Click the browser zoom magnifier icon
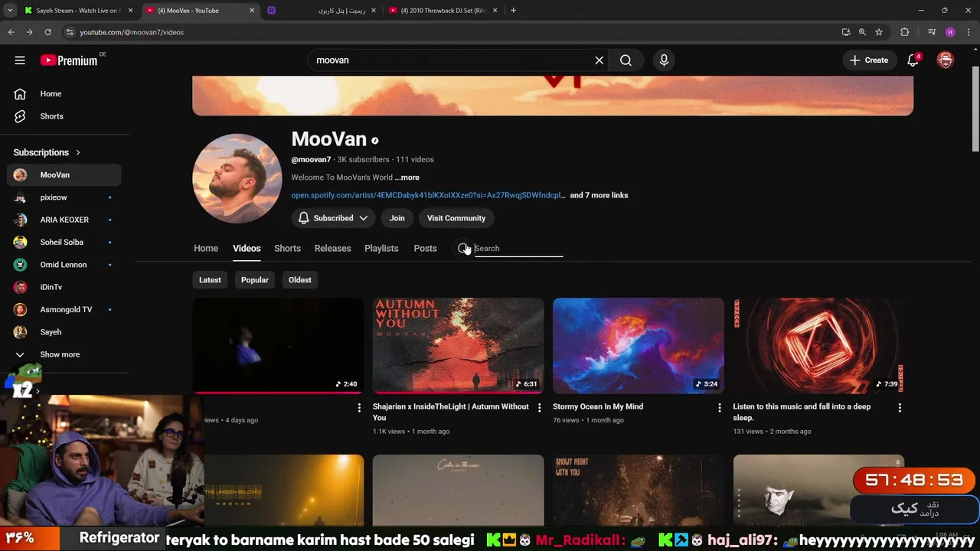980x551 pixels. 862,32
